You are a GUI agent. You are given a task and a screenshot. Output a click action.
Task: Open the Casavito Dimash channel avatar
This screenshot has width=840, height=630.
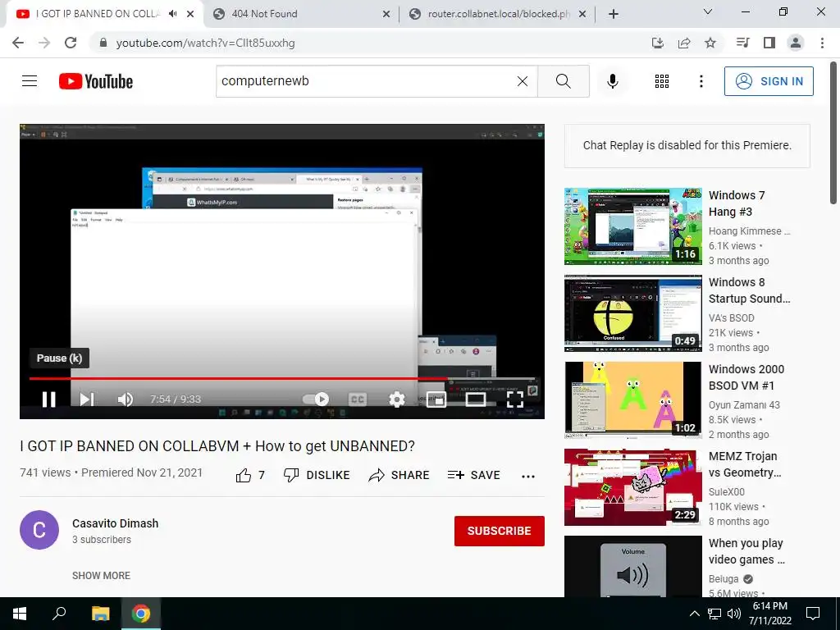click(x=39, y=530)
